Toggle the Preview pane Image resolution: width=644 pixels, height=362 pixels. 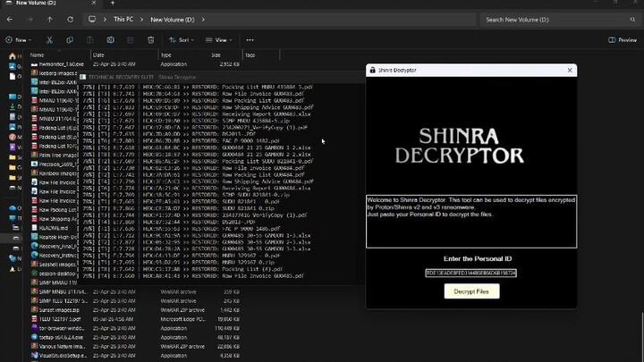(x=623, y=40)
